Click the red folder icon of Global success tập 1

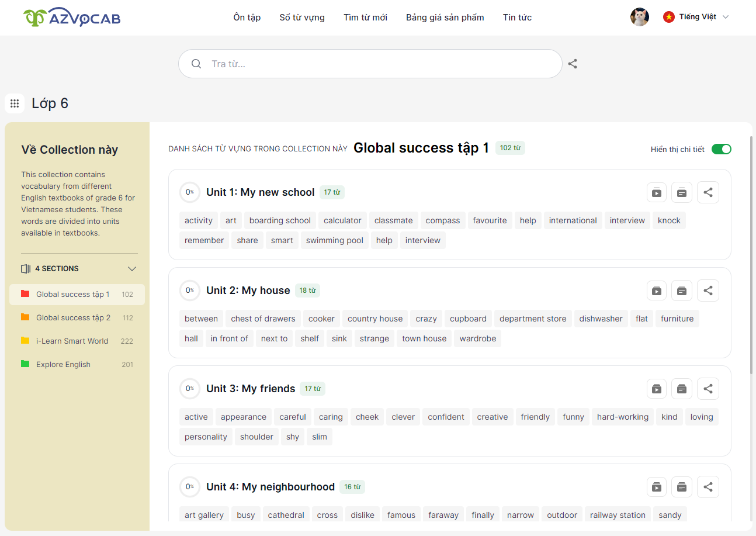pos(25,294)
